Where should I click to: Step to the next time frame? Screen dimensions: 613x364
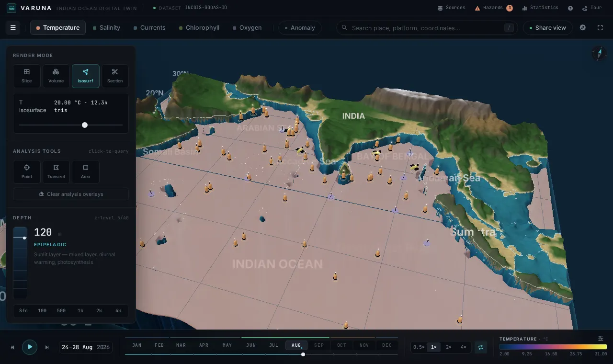click(x=47, y=347)
